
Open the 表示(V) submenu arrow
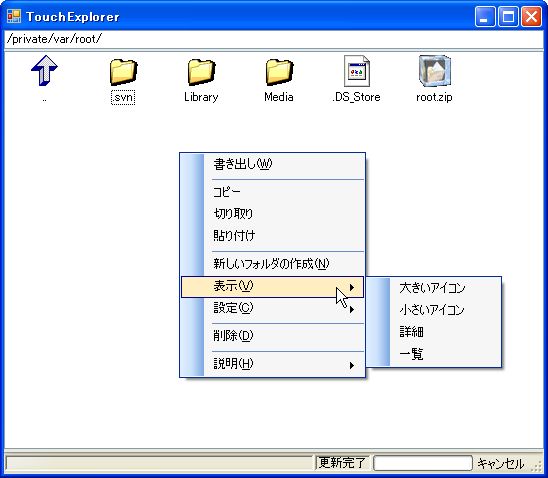click(352, 287)
